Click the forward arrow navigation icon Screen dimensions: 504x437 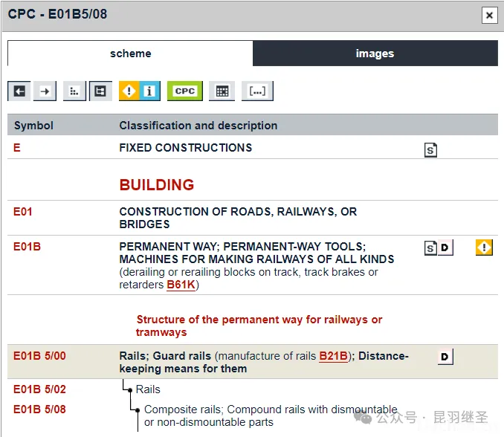pos(45,91)
